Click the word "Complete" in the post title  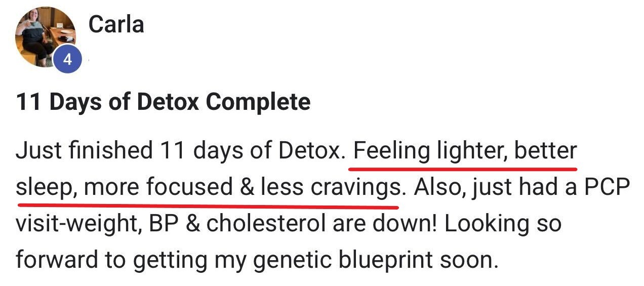click(258, 102)
